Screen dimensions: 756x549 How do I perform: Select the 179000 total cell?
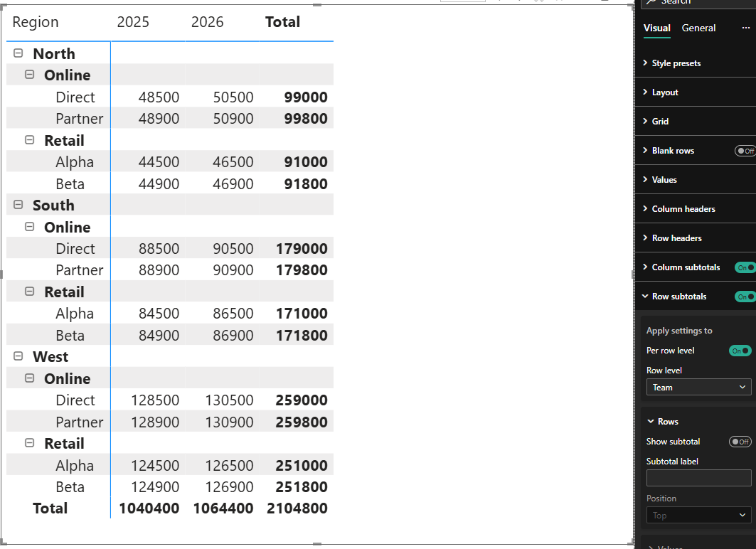pyautogui.click(x=302, y=249)
